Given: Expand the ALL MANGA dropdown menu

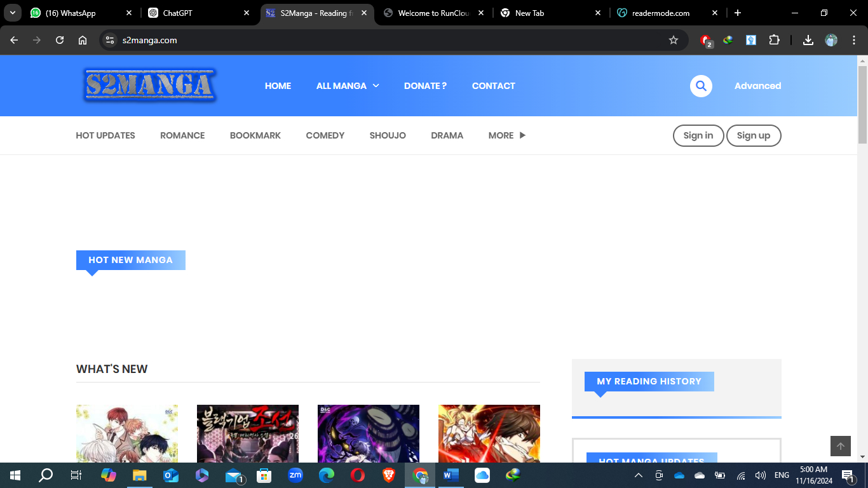Looking at the screenshot, I should tap(348, 86).
